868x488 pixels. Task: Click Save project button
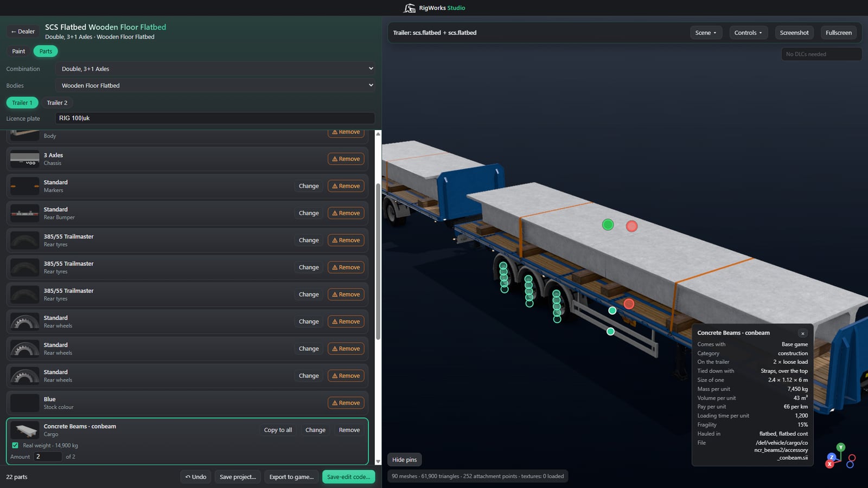(238, 477)
